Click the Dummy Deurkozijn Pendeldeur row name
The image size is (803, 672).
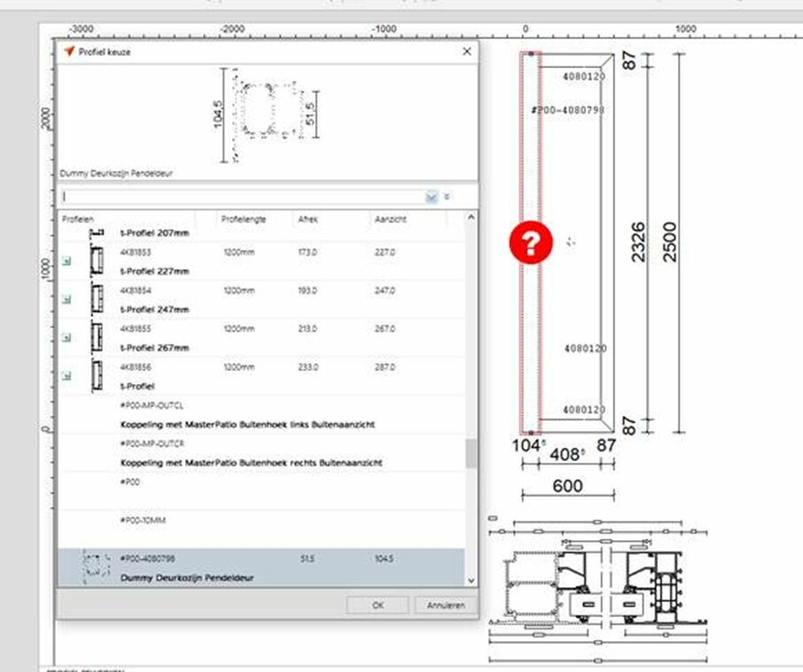click(187, 578)
